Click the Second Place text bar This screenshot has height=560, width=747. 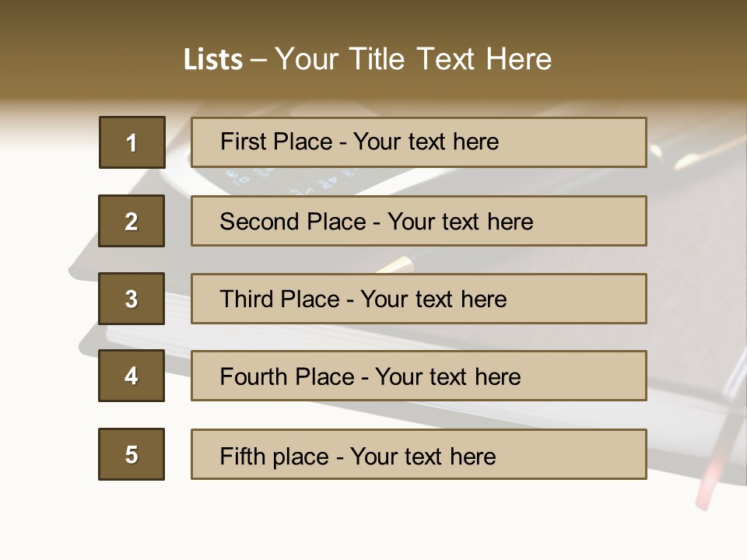(x=419, y=221)
